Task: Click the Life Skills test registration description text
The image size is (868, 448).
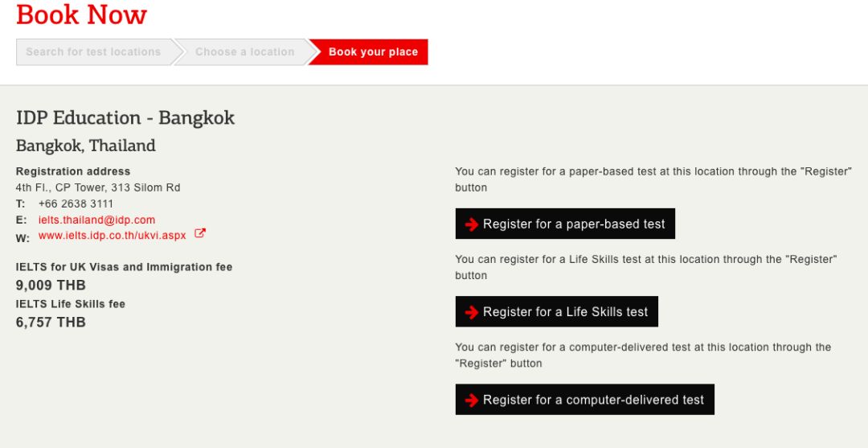Action: tap(646, 268)
